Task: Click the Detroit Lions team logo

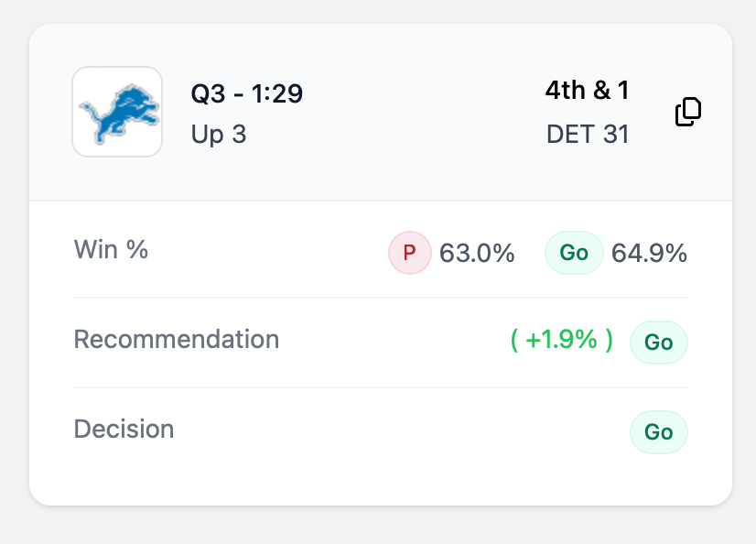Action: coord(117,112)
